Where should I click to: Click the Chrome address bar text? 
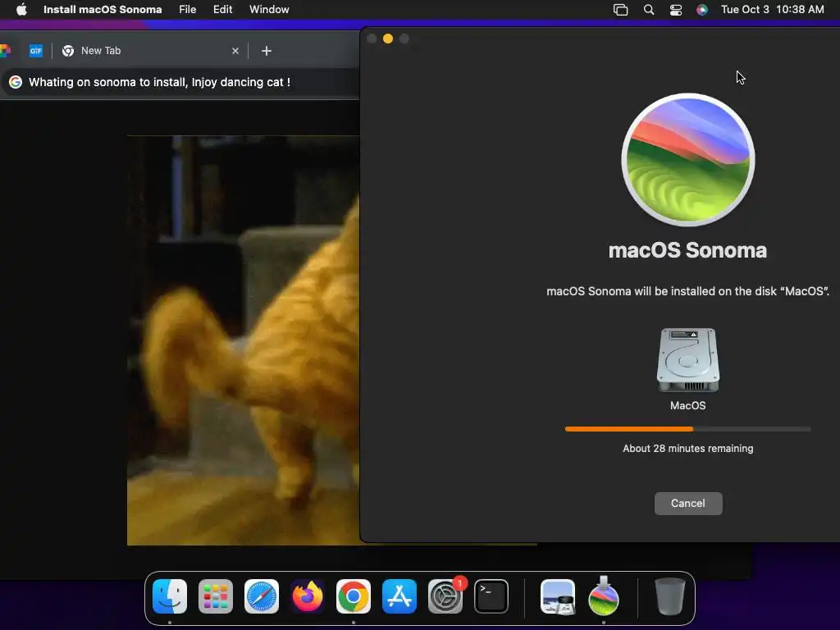159,82
